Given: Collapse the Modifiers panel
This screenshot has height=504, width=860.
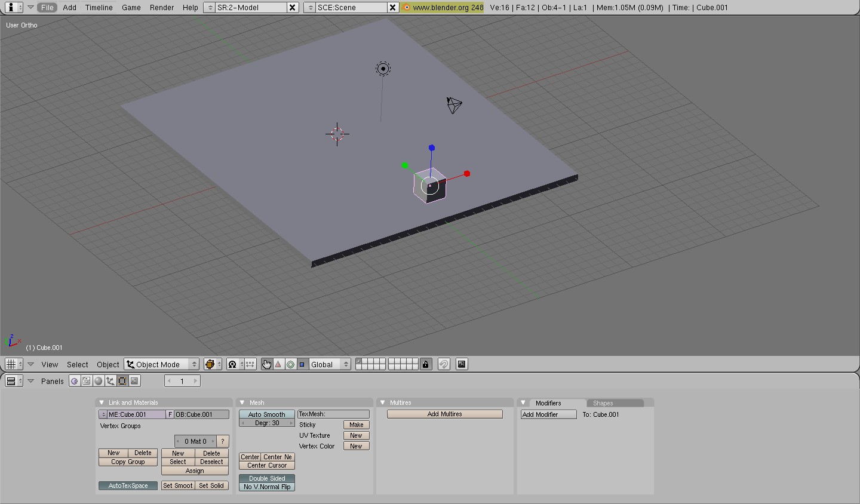Looking at the screenshot, I should 523,402.
